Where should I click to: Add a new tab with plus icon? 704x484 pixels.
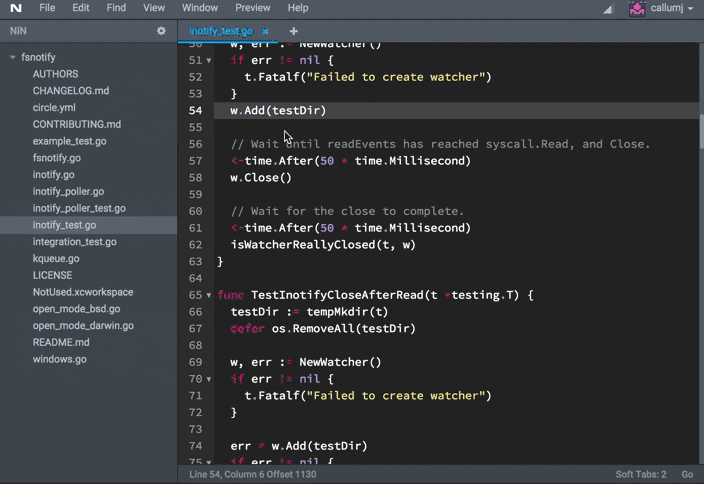click(293, 31)
